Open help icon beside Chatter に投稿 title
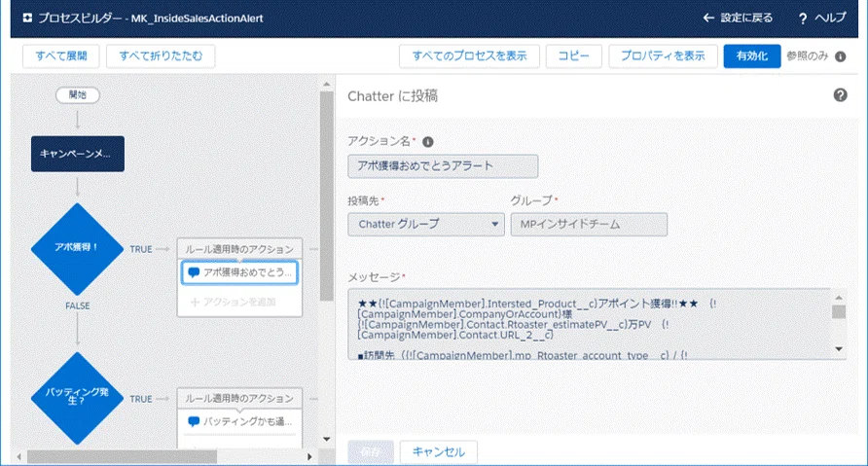868x466 pixels. [841, 95]
